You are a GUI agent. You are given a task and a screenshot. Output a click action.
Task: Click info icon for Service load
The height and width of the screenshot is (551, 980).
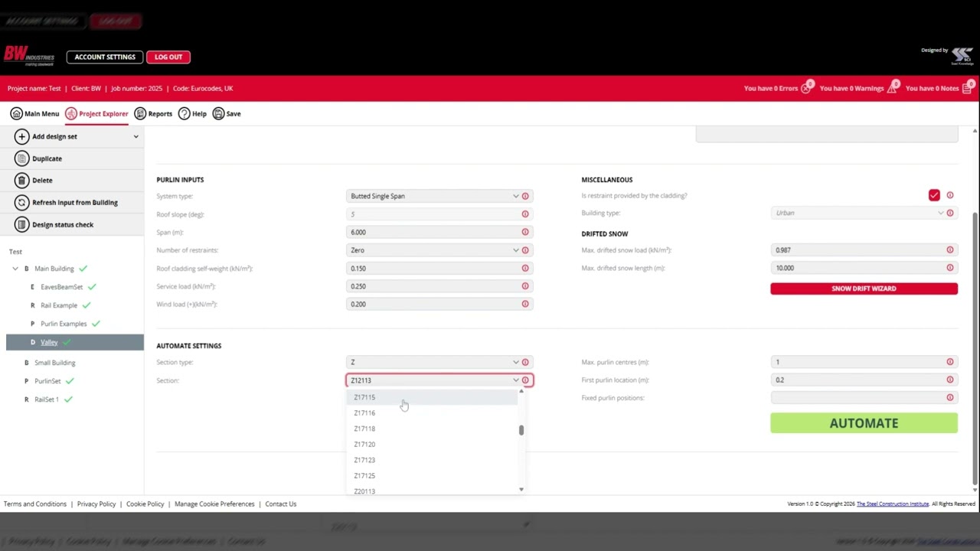pyautogui.click(x=525, y=286)
